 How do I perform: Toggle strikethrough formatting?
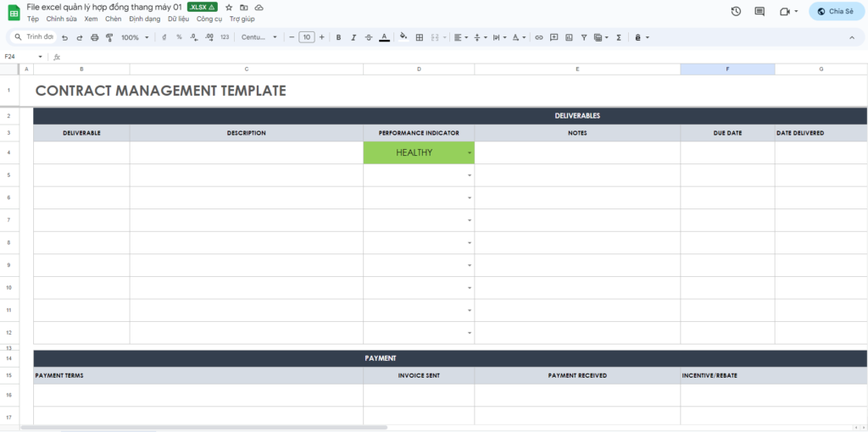(x=369, y=37)
